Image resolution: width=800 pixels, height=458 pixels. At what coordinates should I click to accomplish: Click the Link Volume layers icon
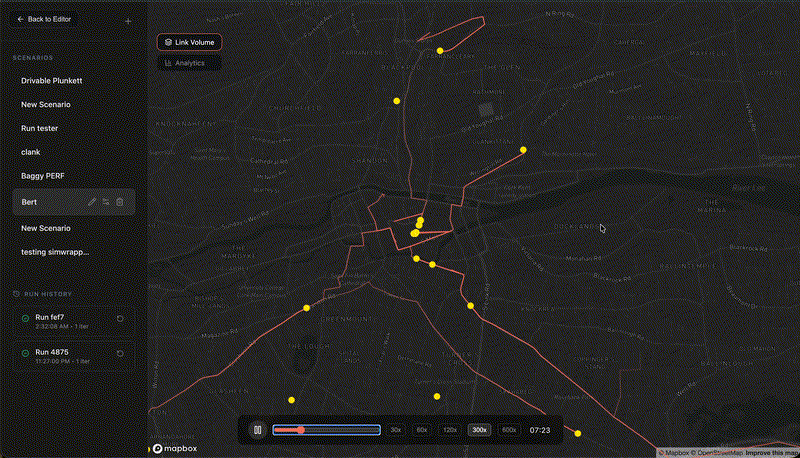pyautogui.click(x=168, y=42)
